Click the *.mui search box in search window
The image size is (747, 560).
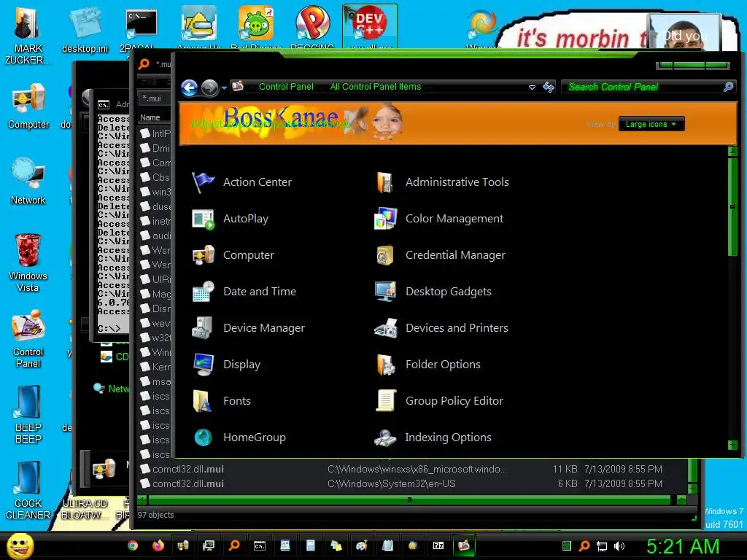[x=155, y=98]
